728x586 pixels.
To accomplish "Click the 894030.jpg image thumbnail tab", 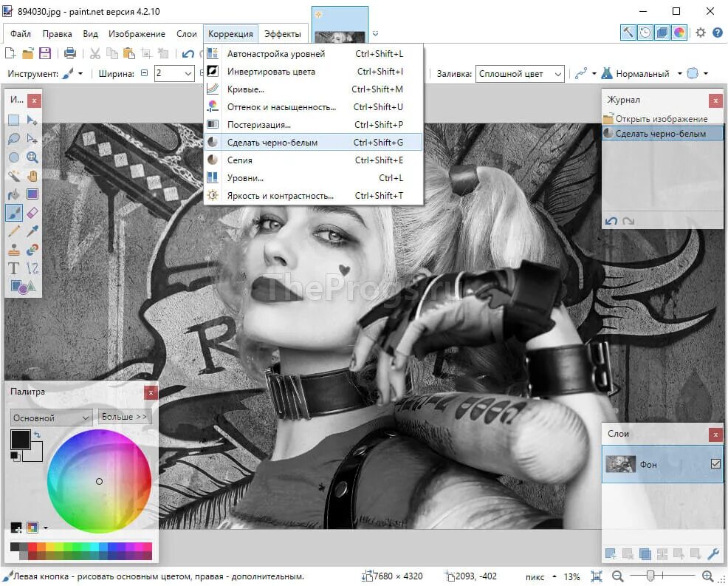I will click(x=340, y=26).
